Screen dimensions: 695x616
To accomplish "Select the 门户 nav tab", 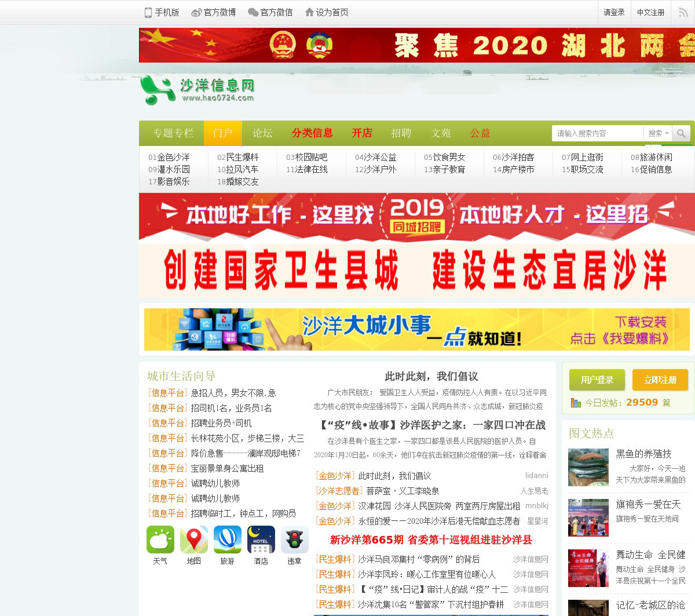I will click(223, 133).
